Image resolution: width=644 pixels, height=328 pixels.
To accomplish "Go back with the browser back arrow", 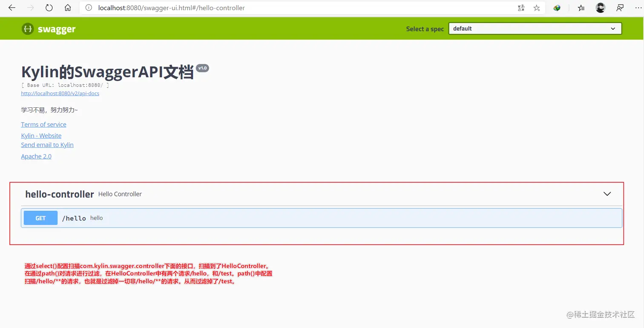I will (x=12, y=8).
